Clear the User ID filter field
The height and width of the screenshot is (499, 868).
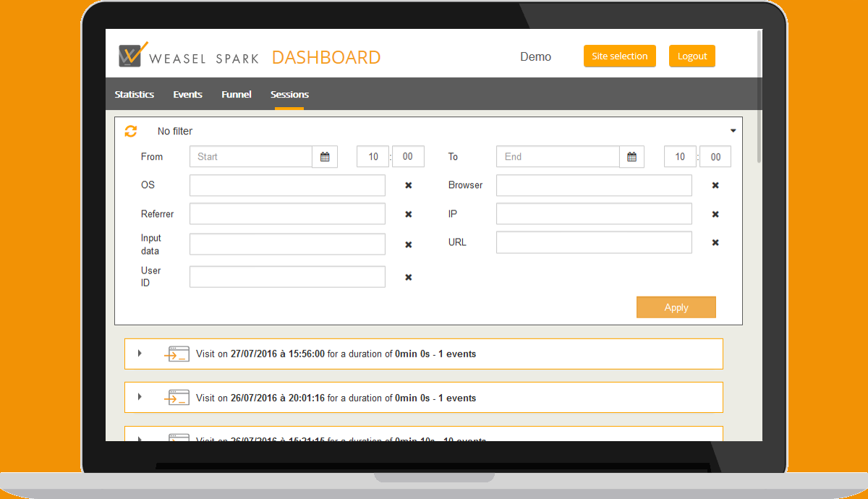tap(408, 277)
